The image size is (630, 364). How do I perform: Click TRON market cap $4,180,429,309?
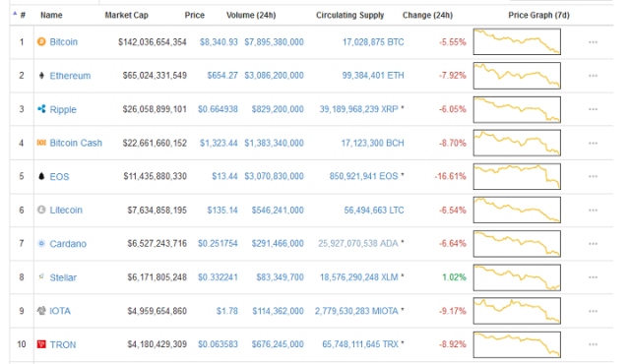click(157, 344)
